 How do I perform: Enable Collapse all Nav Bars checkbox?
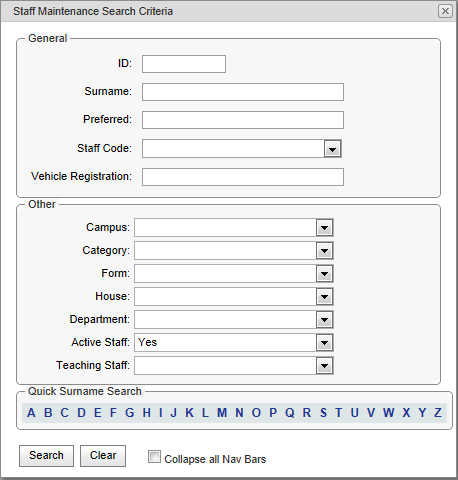pyautogui.click(x=154, y=457)
